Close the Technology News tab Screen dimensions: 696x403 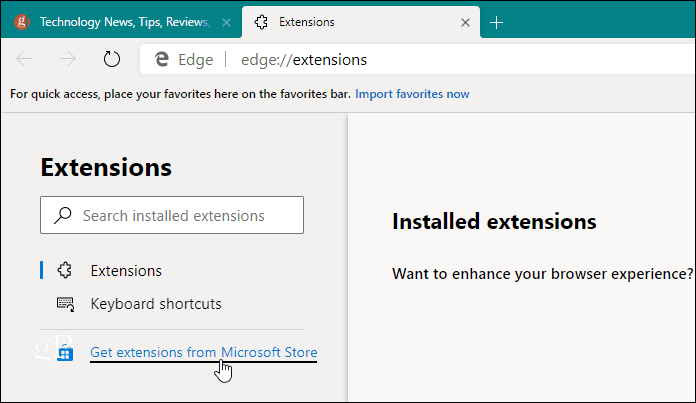tap(226, 22)
